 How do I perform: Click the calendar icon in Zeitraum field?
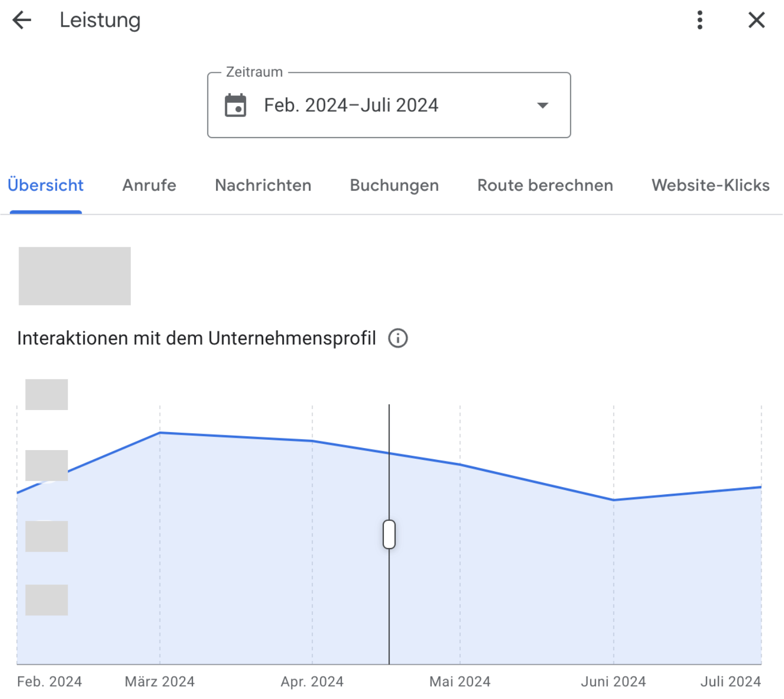click(x=236, y=105)
